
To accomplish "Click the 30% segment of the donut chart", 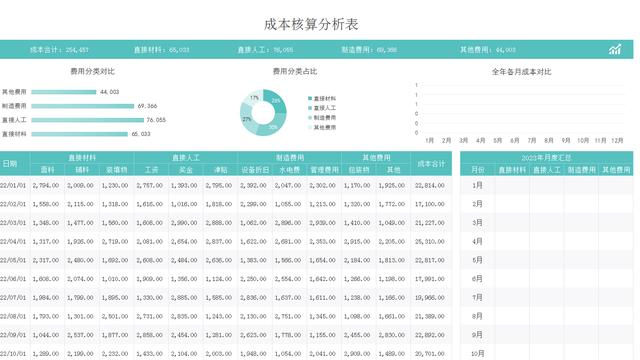I will 272,127.
